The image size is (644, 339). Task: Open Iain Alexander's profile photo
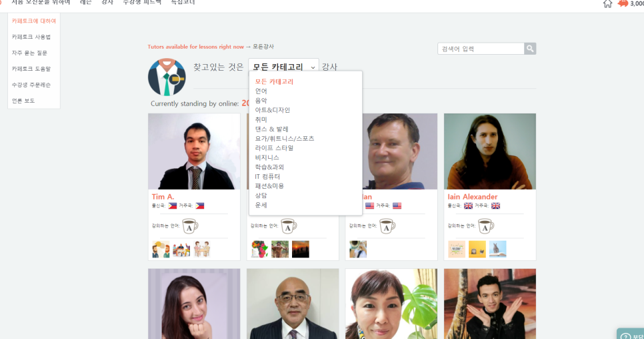[489, 151]
